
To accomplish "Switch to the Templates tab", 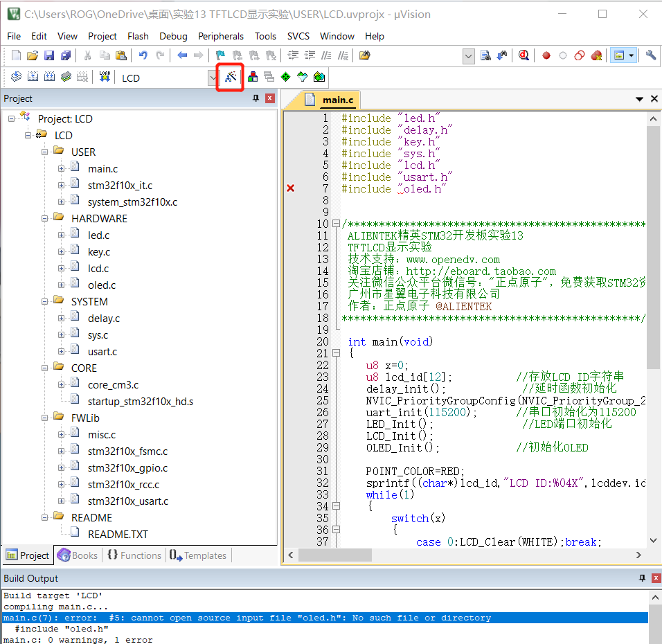I will [198, 555].
